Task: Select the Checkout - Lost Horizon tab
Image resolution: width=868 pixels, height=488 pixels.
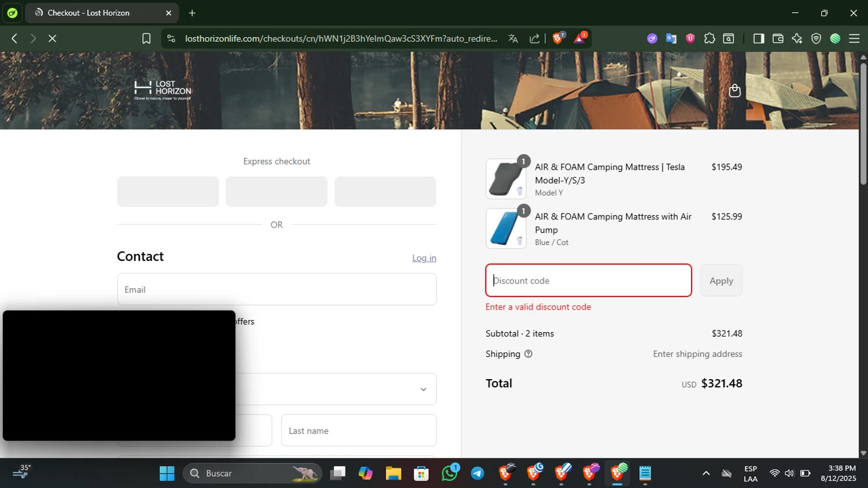Action: click(x=102, y=13)
